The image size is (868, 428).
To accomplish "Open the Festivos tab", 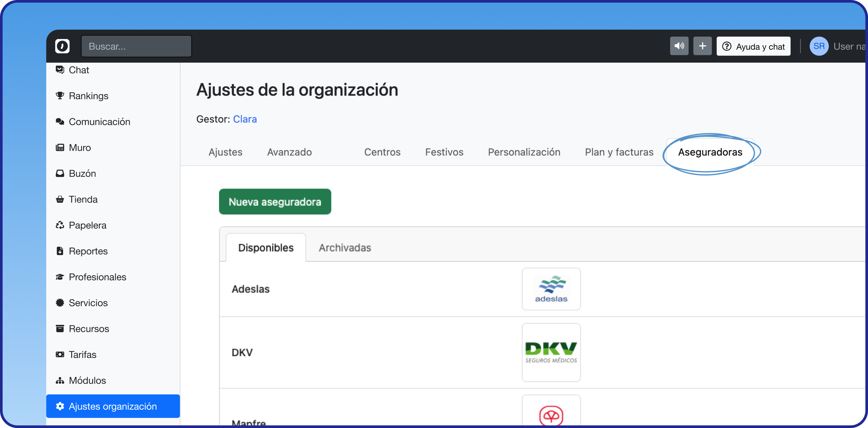I will point(444,152).
